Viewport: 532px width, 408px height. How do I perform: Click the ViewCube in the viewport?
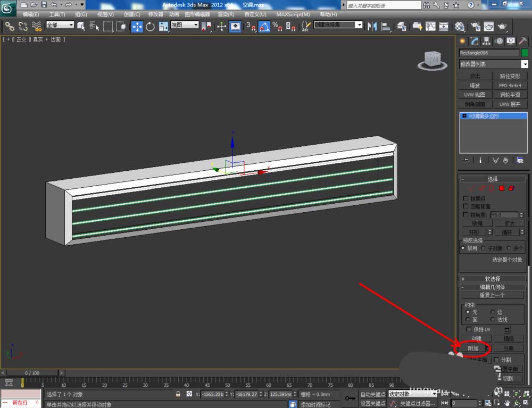click(432, 60)
